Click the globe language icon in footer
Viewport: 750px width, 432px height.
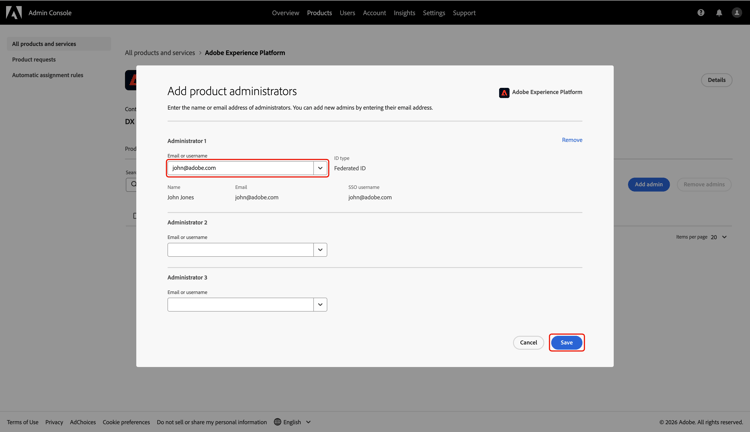tap(278, 422)
